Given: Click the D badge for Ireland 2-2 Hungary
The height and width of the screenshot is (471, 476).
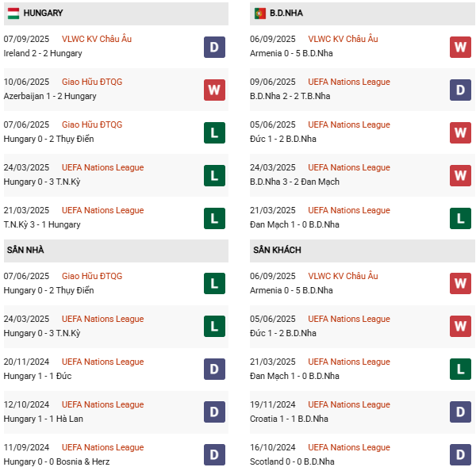Looking at the screenshot, I should 214,47.
